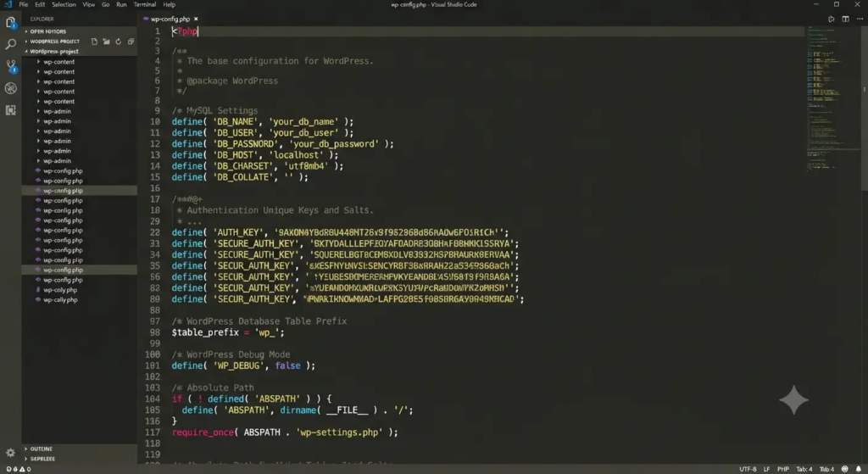Open the Selection menu
The image size is (868, 474).
click(64, 4)
